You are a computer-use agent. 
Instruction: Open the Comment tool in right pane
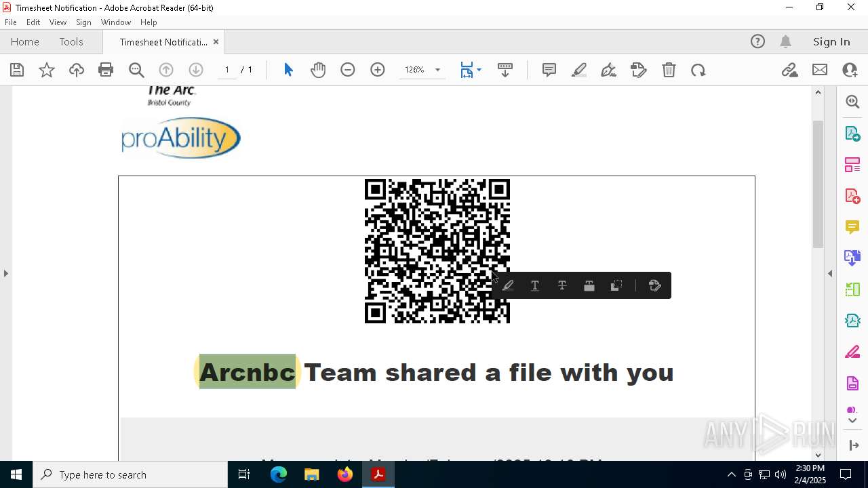click(x=852, y=227)
